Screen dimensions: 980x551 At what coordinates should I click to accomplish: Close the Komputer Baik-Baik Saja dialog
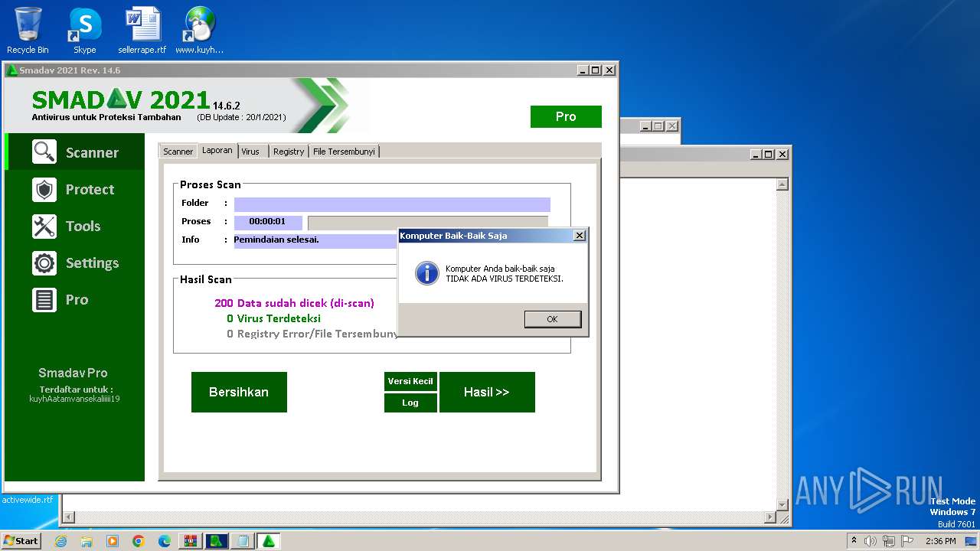(580, 236)
